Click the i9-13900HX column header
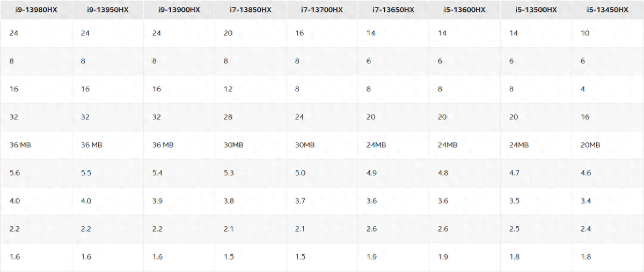The image size is (644, 272). coord(179,10)
